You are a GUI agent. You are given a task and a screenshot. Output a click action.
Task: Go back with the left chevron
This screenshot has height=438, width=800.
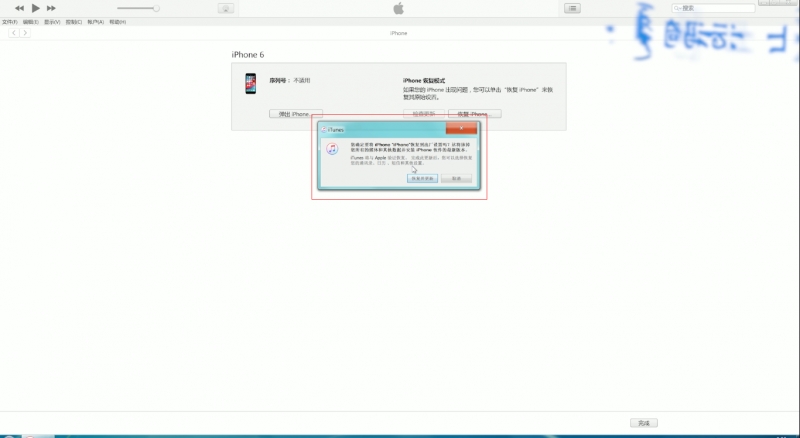[14, 33]
